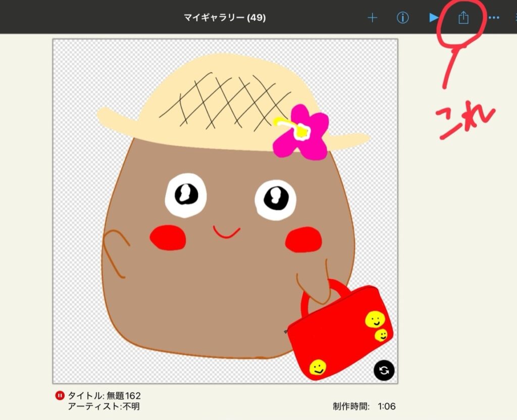Image resolution: width=517 pixels, height=420 pixels.
Task: Tap the title field showing 無題162
Action: (x=105, y=395)
